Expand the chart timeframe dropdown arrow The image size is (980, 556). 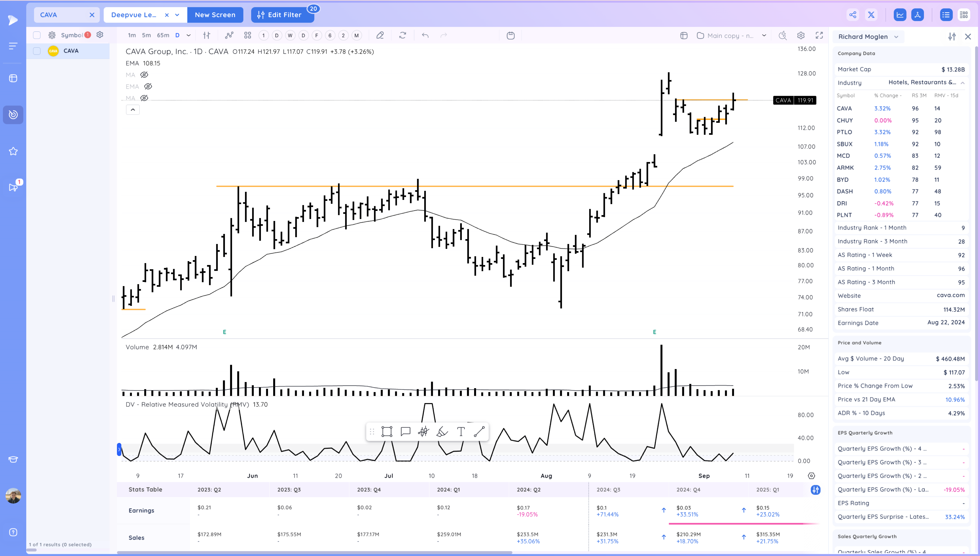click(x=189, y=36)
